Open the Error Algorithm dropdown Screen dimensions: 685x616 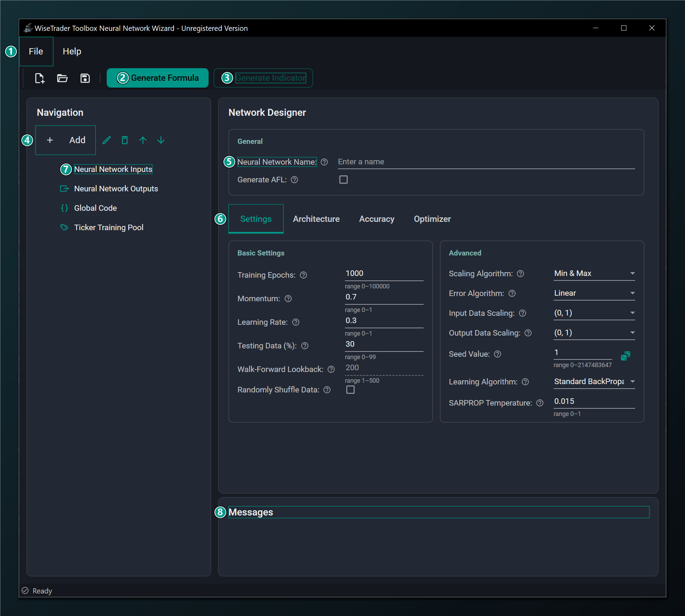tap(594, 293)
